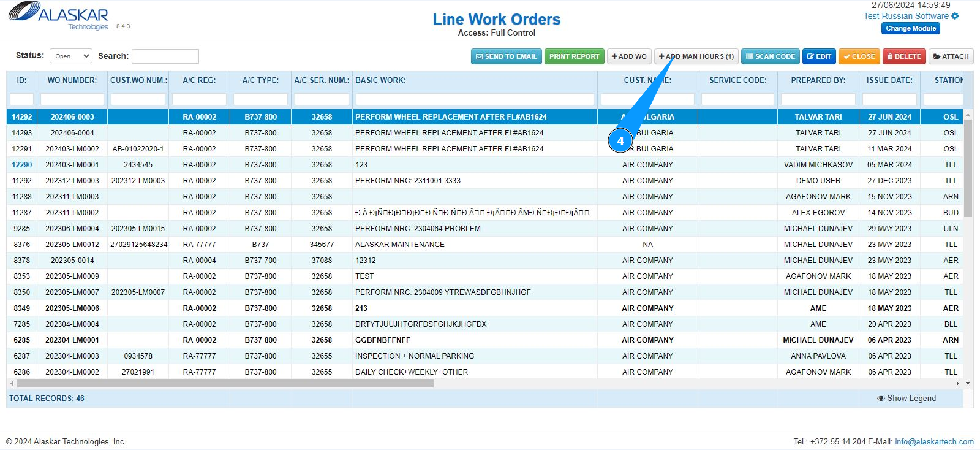Open the Status dropdown set to Open
980x450 pixels.
[71, 56]
